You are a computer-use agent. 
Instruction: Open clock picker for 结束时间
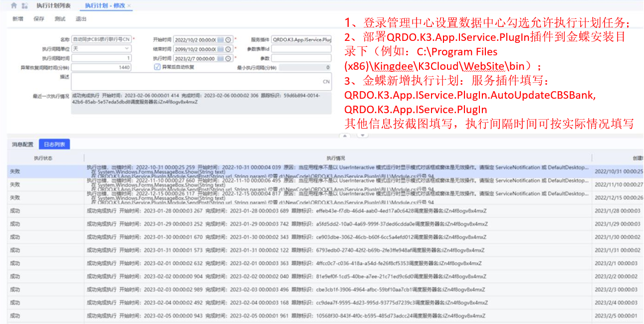(228, 49)
